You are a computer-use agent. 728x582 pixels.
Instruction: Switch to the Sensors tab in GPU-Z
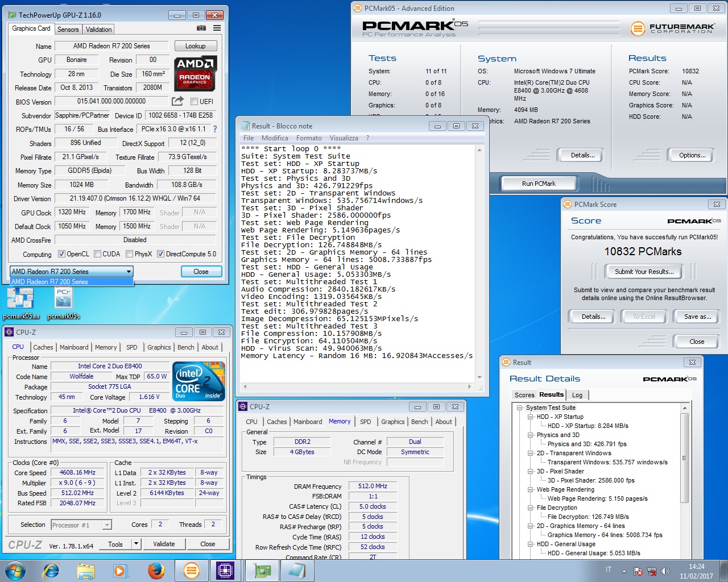[x=68, y=30]
